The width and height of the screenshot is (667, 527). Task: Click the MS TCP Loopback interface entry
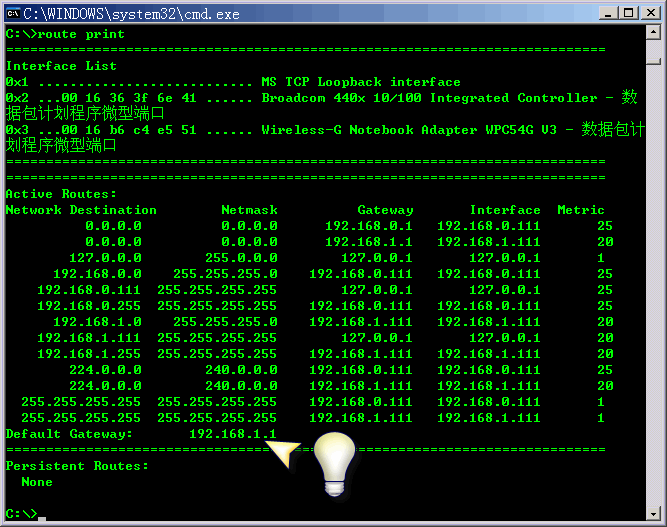[x=360, y=82]
